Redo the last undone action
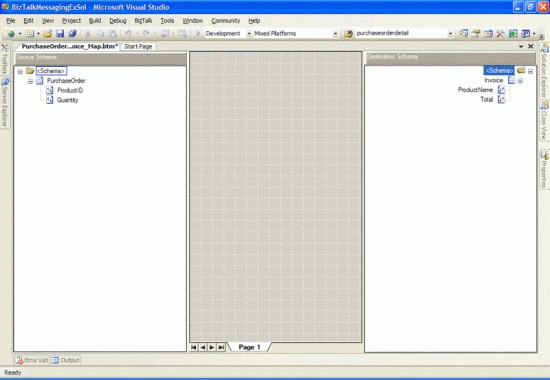Image resolution: width=550 pixels, height=380 pixels. click(x=146, y=33)
